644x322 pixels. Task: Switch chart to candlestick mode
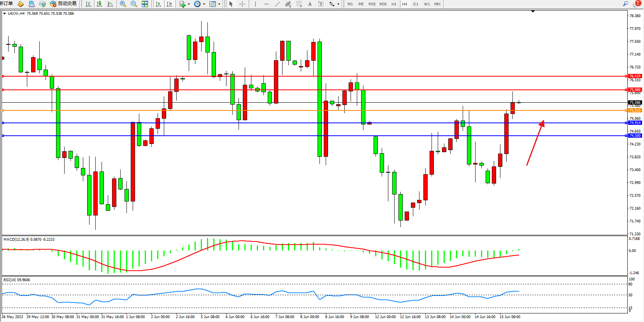click(x=99, y=4)
